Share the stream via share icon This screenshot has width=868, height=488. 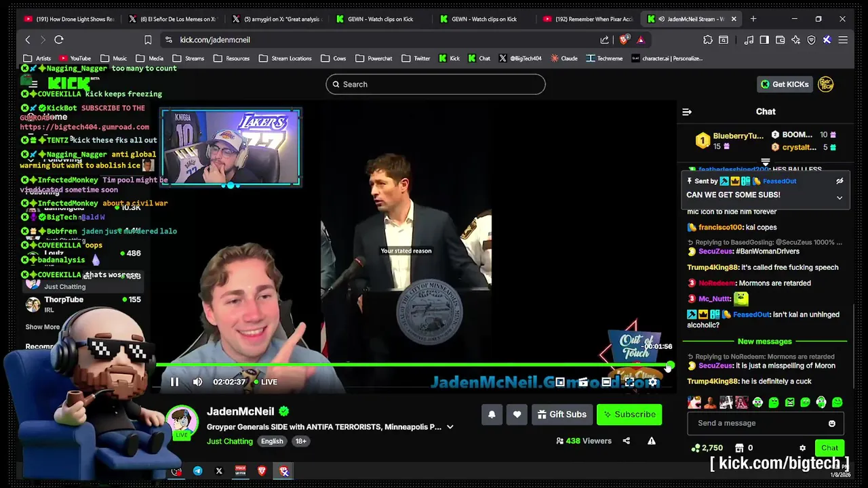(626, 441)
